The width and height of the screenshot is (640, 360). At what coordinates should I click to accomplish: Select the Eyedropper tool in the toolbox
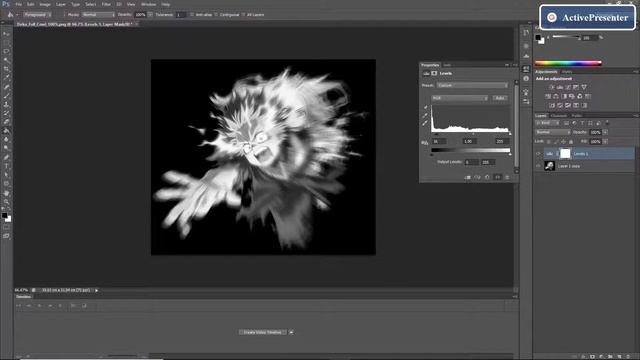(6, 78)
